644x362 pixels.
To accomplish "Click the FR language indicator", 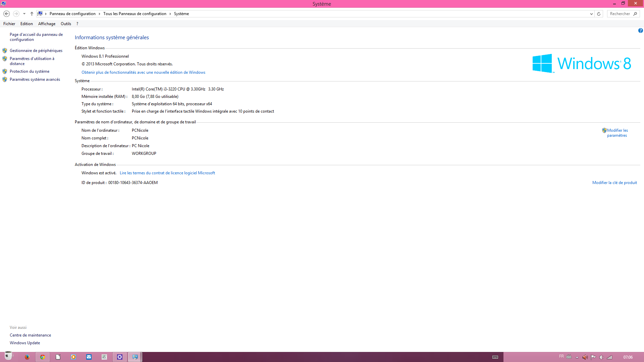I will (x=561, y=357).
